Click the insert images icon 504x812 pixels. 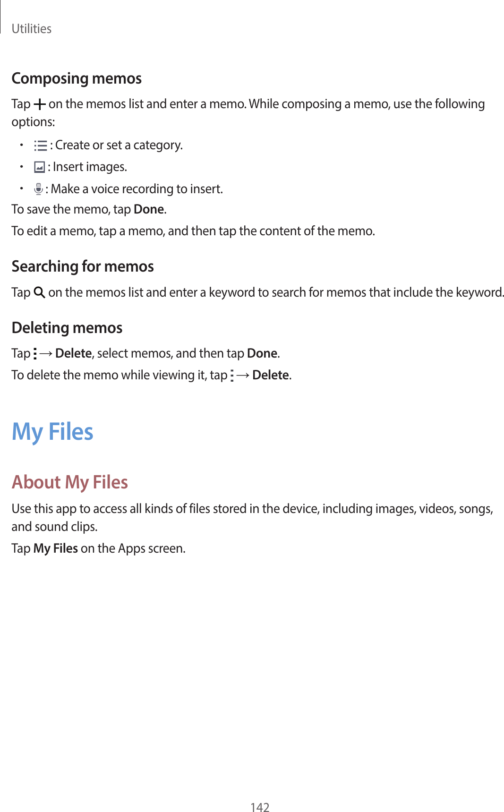(39, 167)
